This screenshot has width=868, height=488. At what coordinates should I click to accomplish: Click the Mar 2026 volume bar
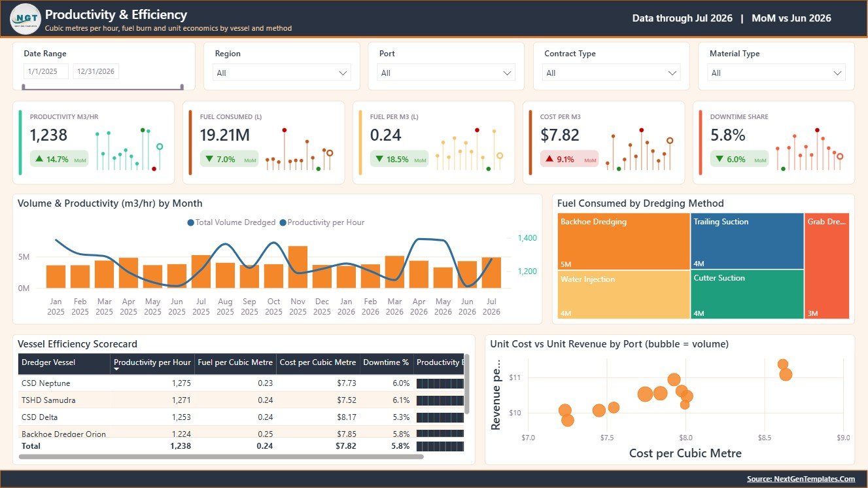394,272
